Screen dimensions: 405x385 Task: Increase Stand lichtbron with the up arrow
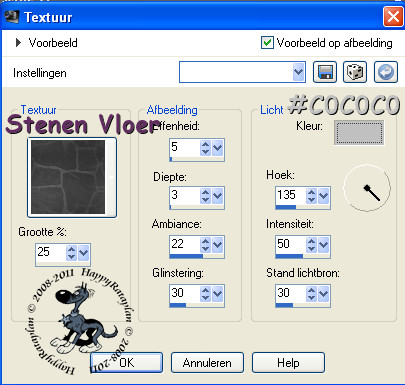click(311, 290)
